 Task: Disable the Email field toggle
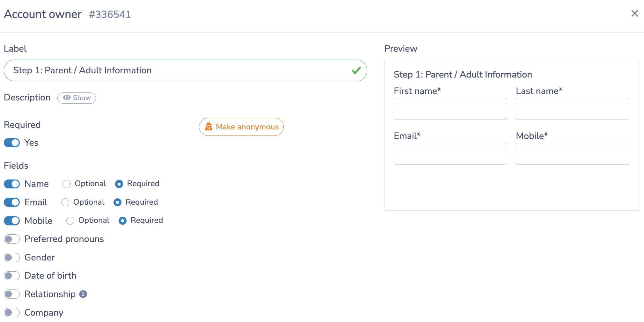pos(12,202)
